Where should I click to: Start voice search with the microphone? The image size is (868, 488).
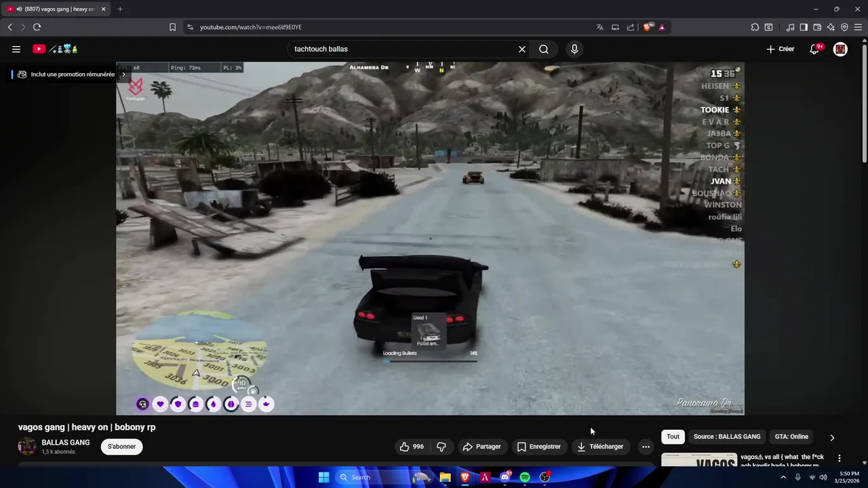[x=574, y=49]
